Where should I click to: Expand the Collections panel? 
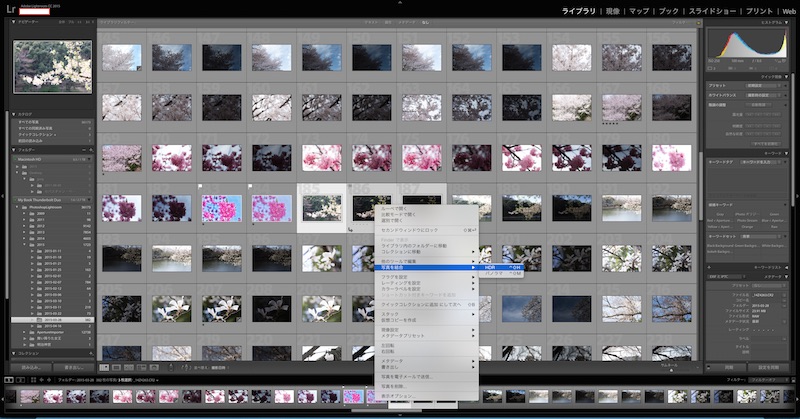[14, 353]
